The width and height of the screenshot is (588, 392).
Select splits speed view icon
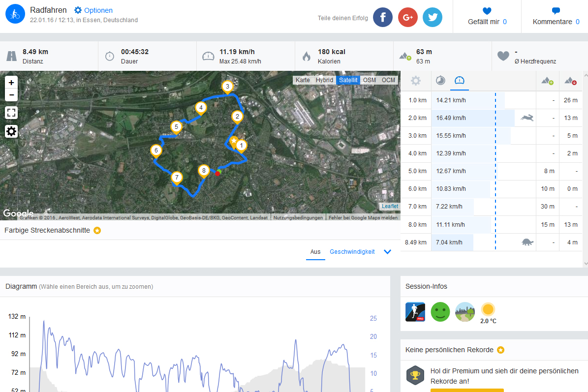460,80
